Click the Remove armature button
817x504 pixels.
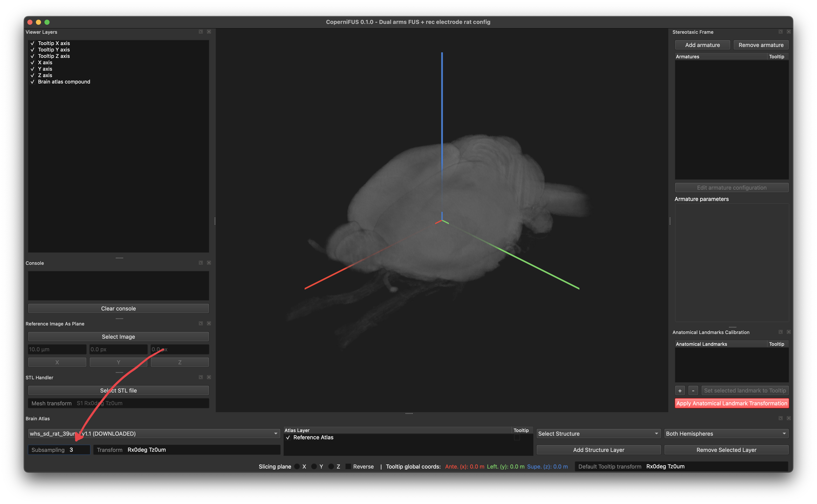pos(761,45)
